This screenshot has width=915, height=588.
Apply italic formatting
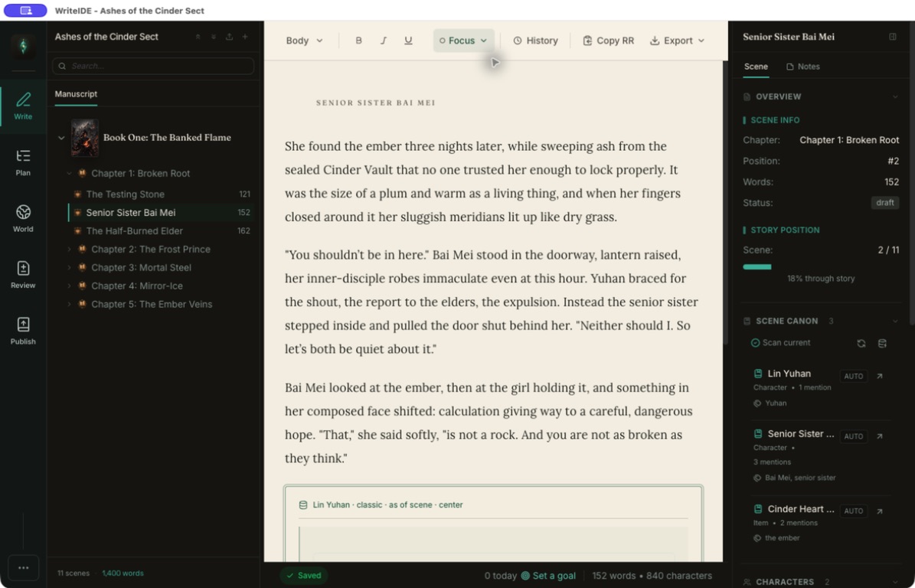coord(384,41)
